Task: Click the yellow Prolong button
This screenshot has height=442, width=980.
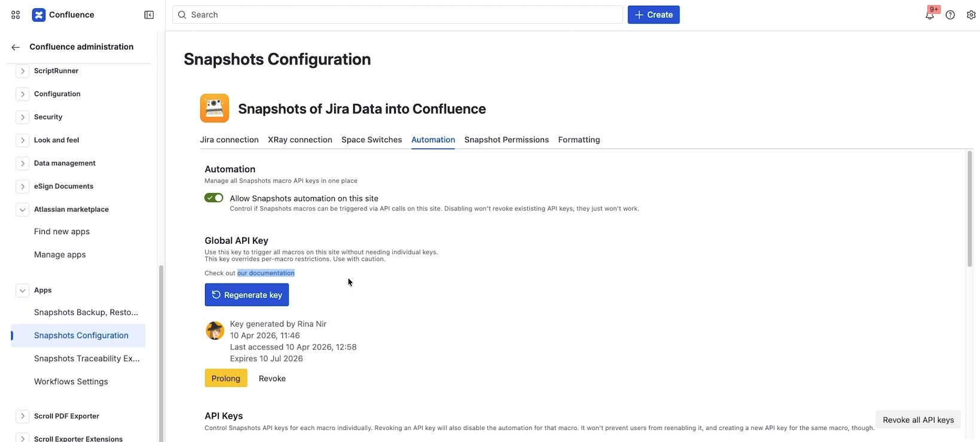Action: tap(226, 378)
